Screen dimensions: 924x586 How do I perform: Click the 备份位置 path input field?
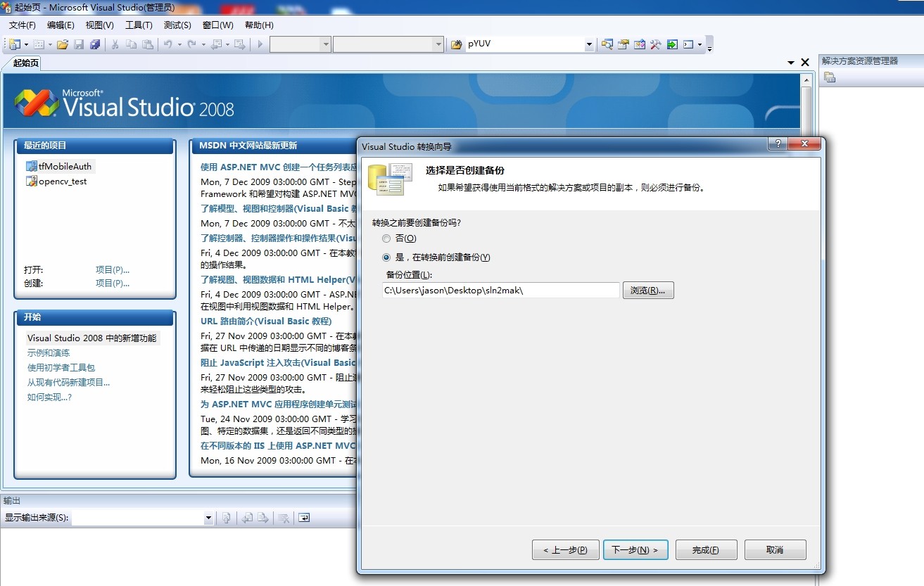500,291
